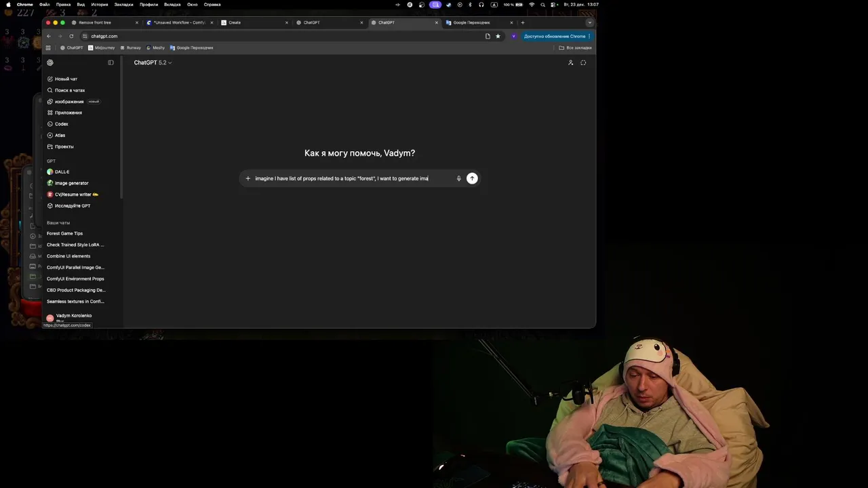
Task: Click inside the prompt text field
Action: click(x=353, y=178)
